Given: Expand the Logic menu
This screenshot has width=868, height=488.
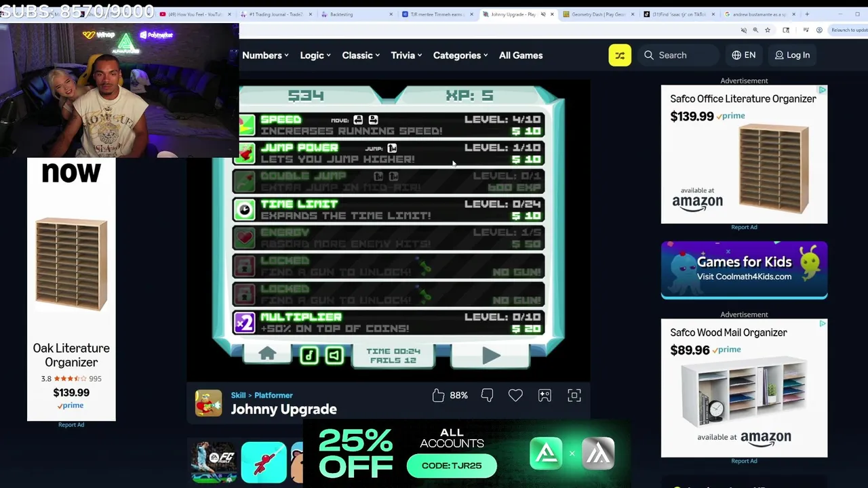Looking at the screenshot, I should coord(315,56).
